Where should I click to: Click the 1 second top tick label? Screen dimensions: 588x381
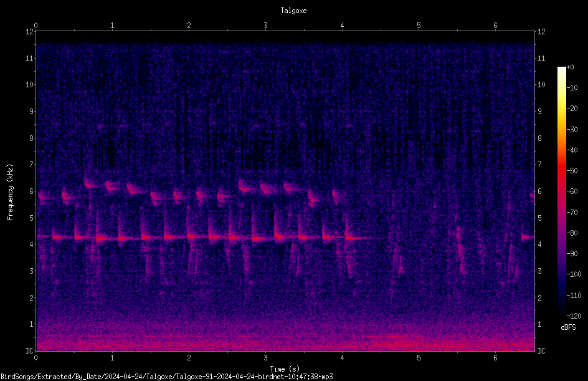[112, 26]
